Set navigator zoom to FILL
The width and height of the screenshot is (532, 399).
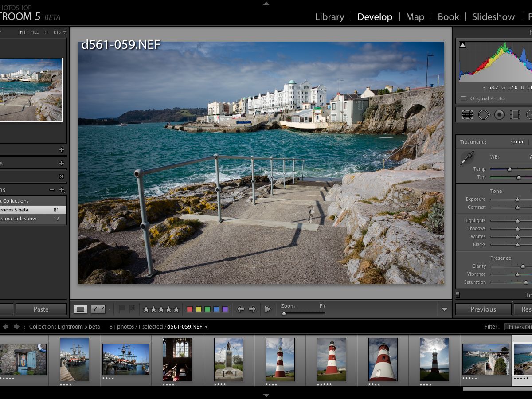[x=35, y=32]
